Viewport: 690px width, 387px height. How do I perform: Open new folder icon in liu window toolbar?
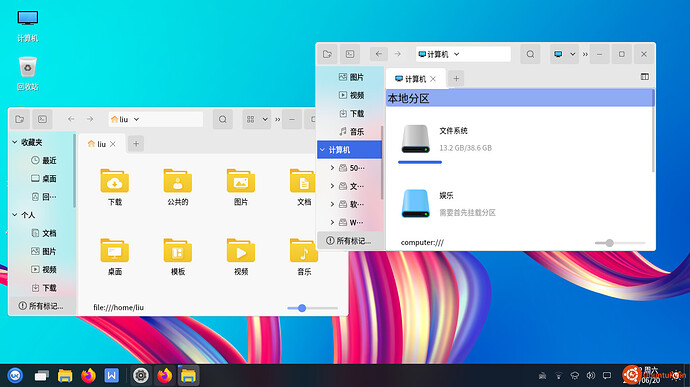[x=20, y=119]
